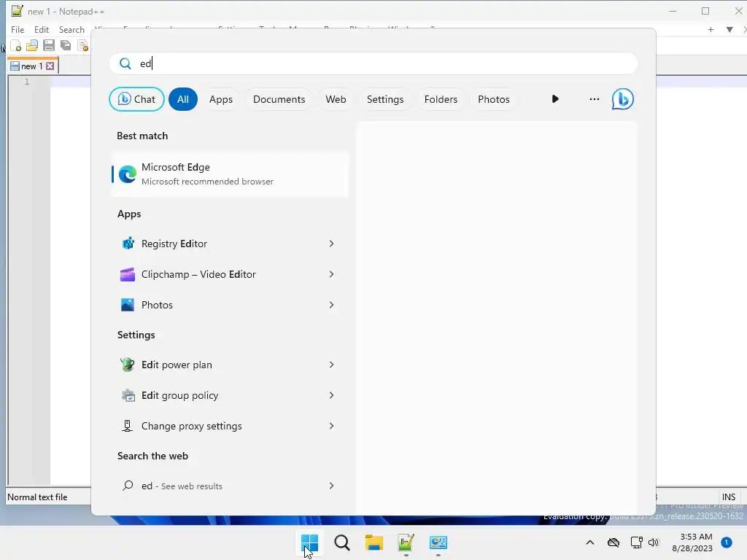Switch to the Web search filter
Screen dimensions: 747x560
pos(336,99)
